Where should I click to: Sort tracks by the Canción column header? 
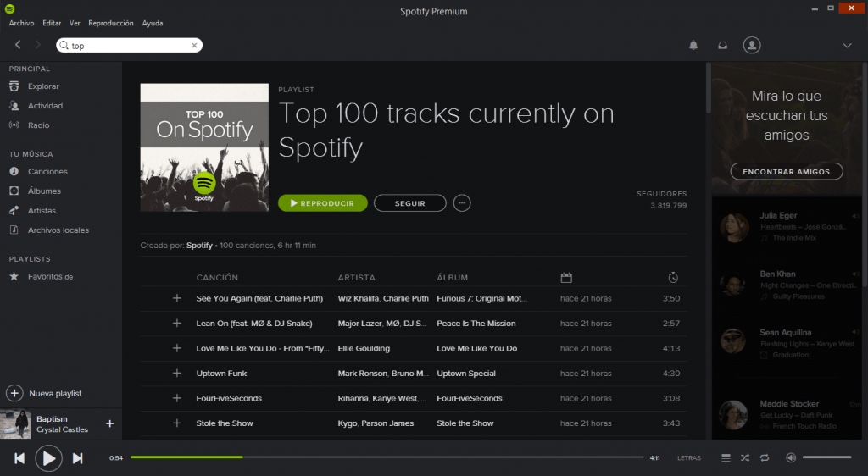[x=217, y=278]
